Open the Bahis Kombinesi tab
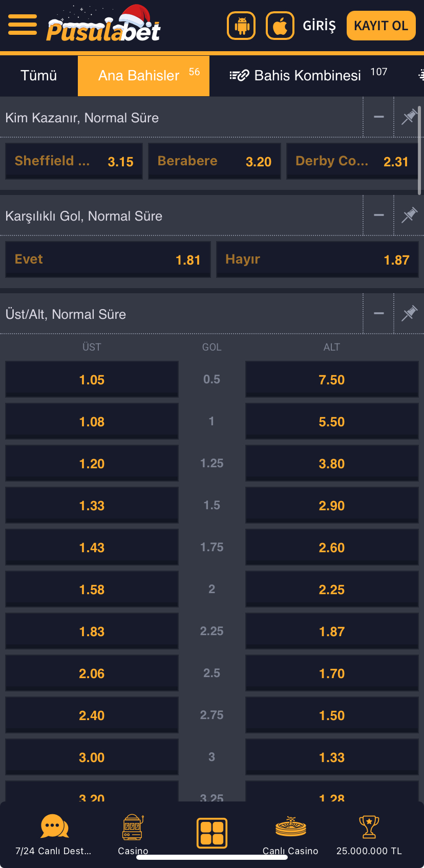The height and width of the screenshot is (868, 424). pos(307,76)
